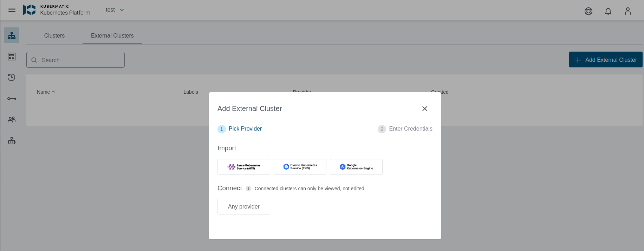Click the Kubermatic Kubernetes Platform logo
Viewport: 644px width, 251px height.
57,10
